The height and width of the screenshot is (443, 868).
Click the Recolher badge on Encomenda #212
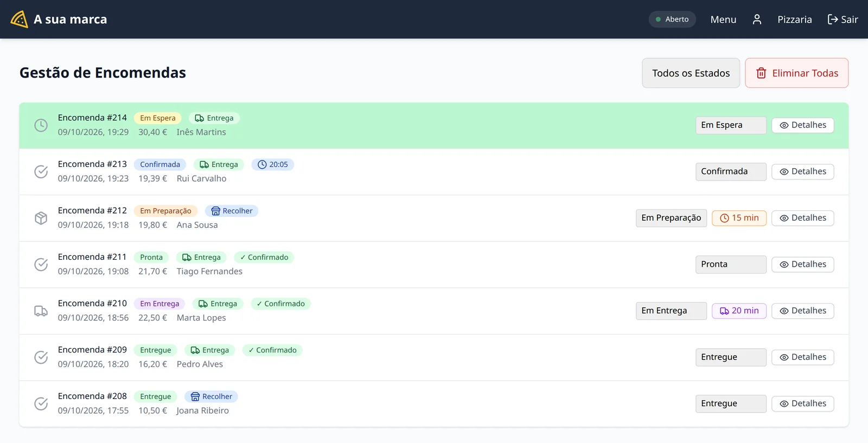[232, 211]
